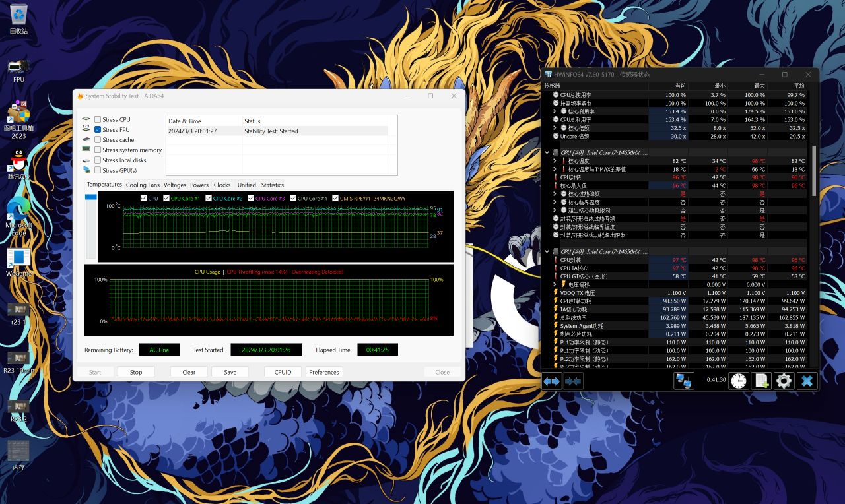Viewport: 845px width, 504px height.
Task: Expand the 核心临界温度 row
Action: (555, 202)
